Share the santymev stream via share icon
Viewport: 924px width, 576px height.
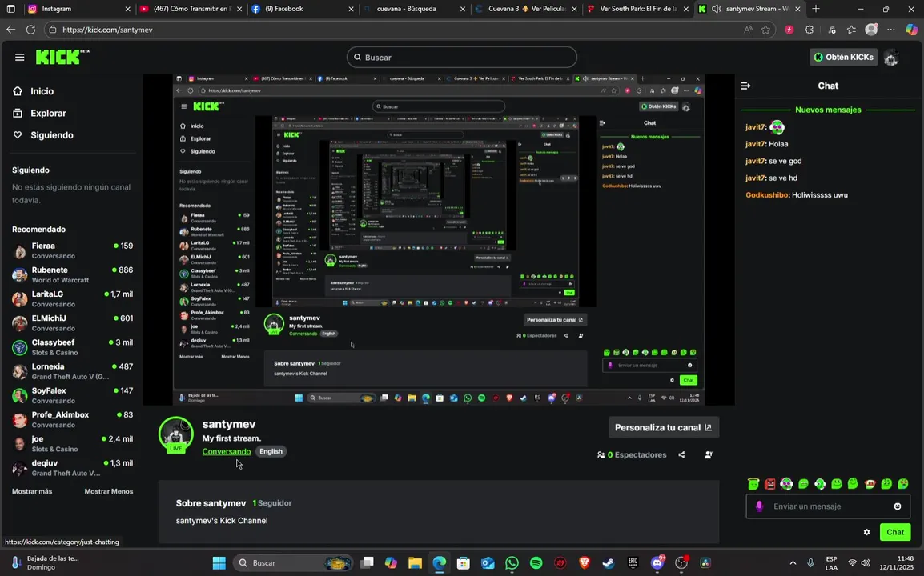click(682, 454)
